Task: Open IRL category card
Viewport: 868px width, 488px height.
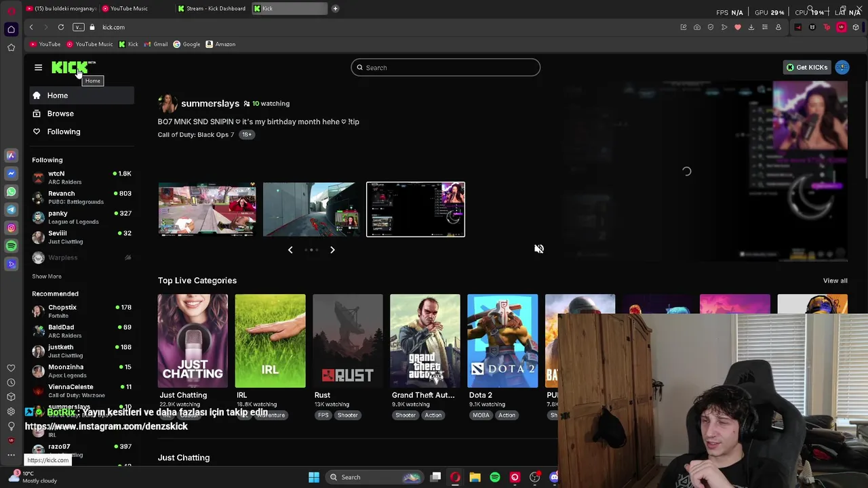Action: pos(270,341)
